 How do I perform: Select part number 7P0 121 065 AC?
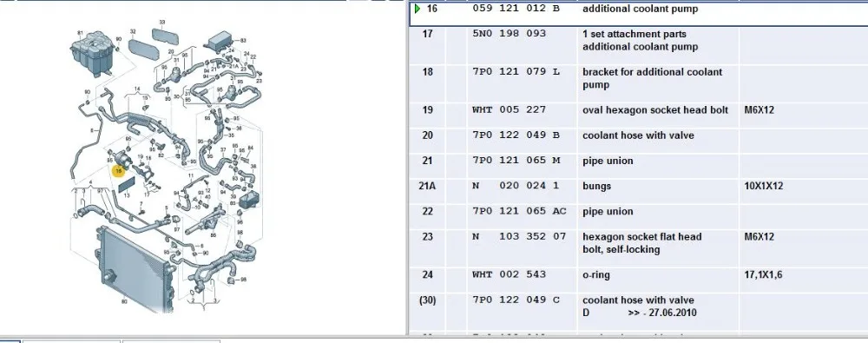pos(519,212)
